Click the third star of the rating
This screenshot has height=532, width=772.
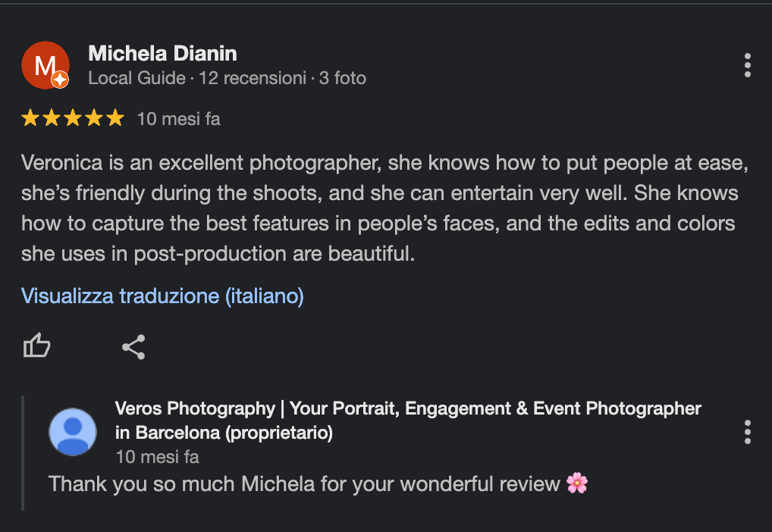(73, 118)
